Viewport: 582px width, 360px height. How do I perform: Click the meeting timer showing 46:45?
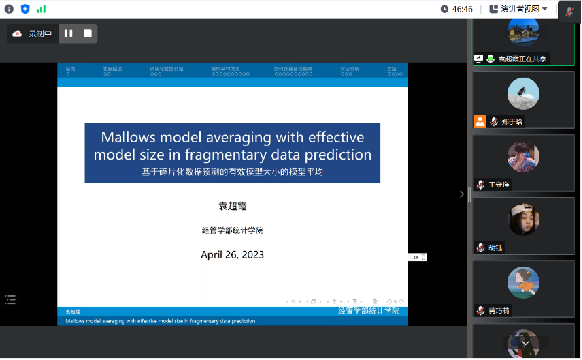457,9
